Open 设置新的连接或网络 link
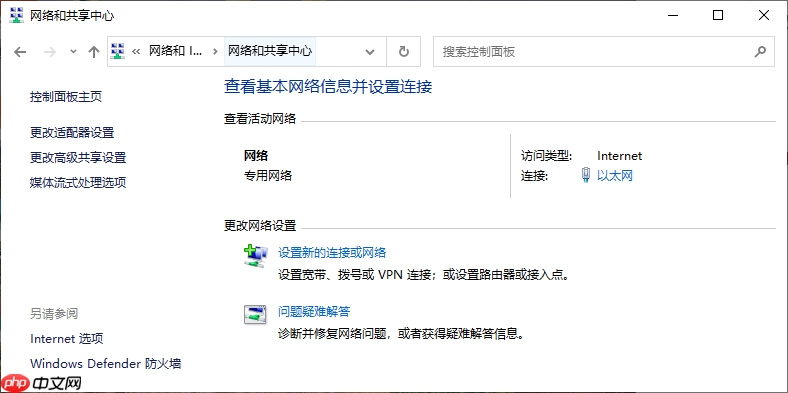 click(x=332, y=252)
